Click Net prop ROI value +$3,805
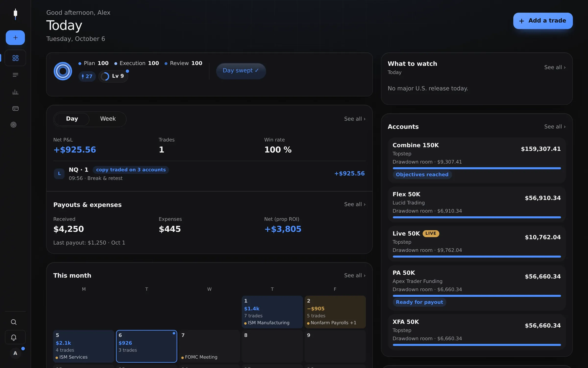Viewport: 588px width, 368px height. tap(283, 229)
